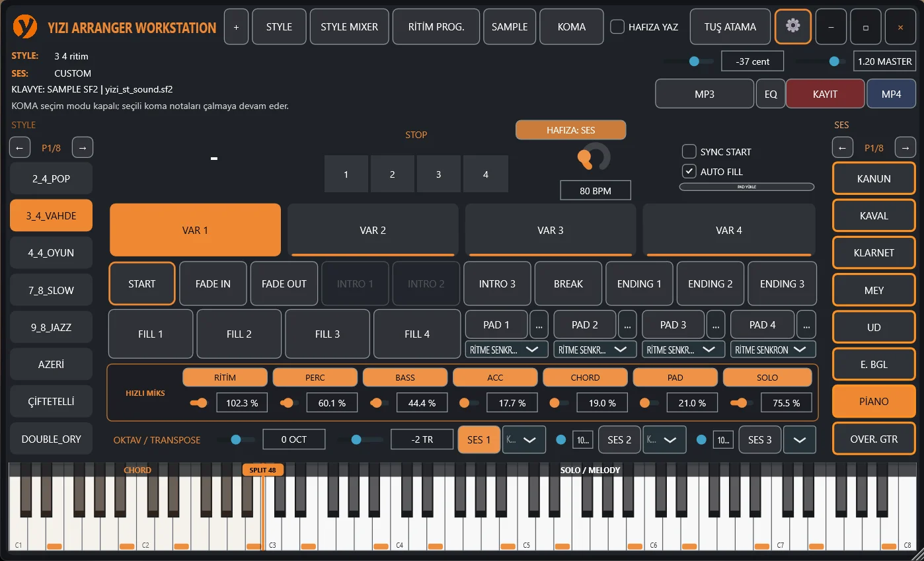This screenshot has height=561, width=924.
Task: Toggle SOLO channel in quick mix
Action: point(767,377)
